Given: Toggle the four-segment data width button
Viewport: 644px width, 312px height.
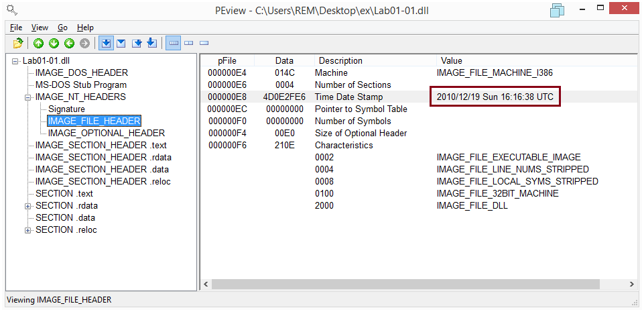Looking at the screenshot, I should (x=174, y=43).
